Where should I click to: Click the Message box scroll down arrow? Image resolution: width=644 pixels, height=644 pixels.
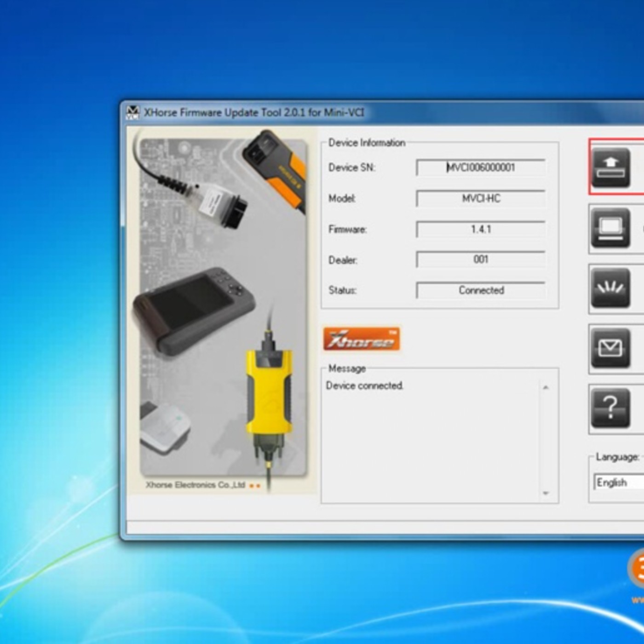pos(546,493)
